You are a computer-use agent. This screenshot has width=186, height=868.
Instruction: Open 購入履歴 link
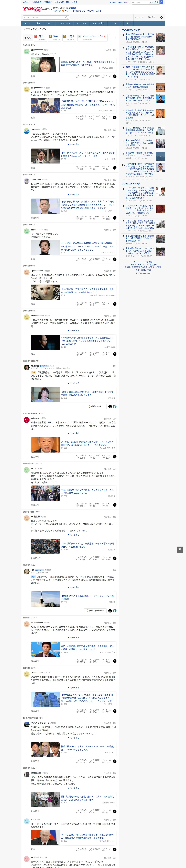[152, 18]
